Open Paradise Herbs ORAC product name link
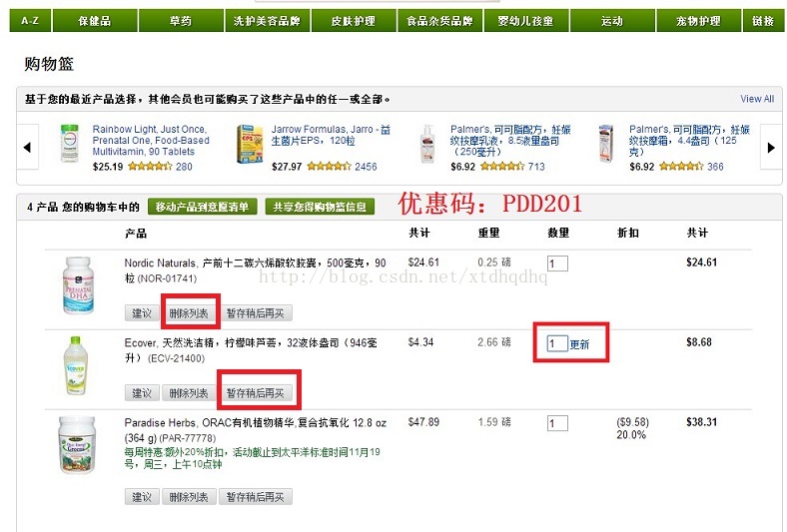Viewport: 787px width, 532px height. click(255, 430)
